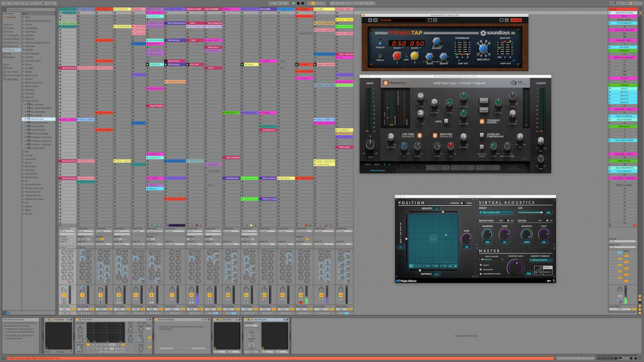Click the listener head icon in position pad
The image size is (644, 362).
pos(433,238)
